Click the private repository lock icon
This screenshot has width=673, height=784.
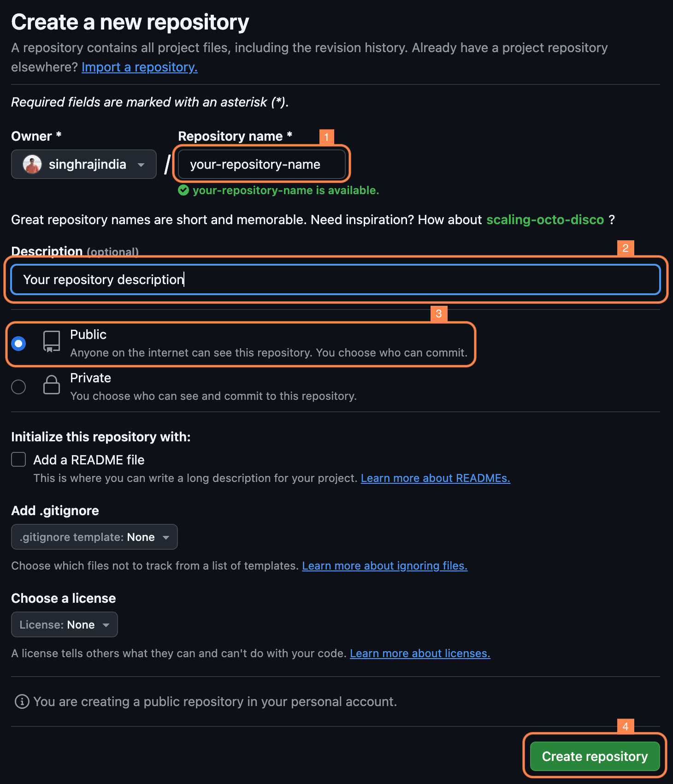coord(52,385)
